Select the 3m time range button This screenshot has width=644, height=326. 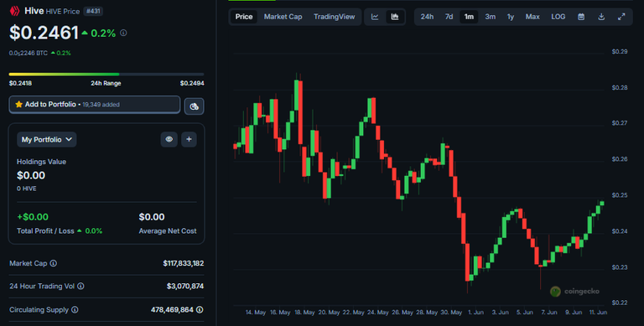tap(490, 17)
